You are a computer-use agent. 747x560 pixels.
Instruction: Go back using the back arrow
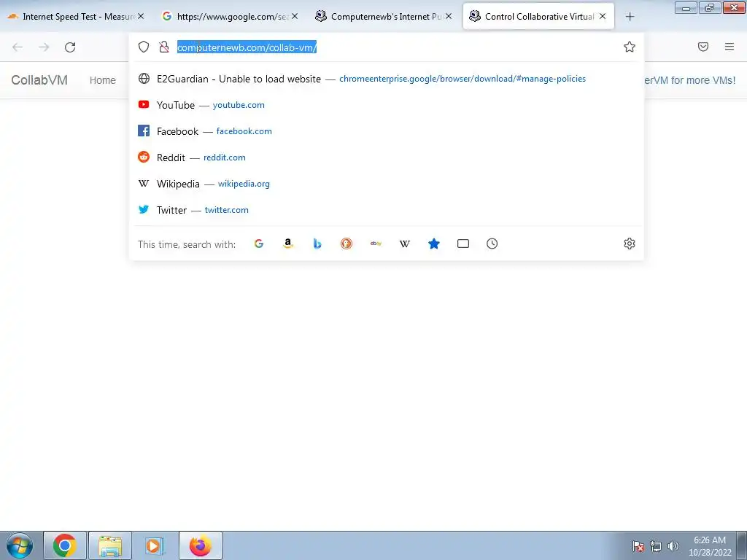tap(18, 47)
